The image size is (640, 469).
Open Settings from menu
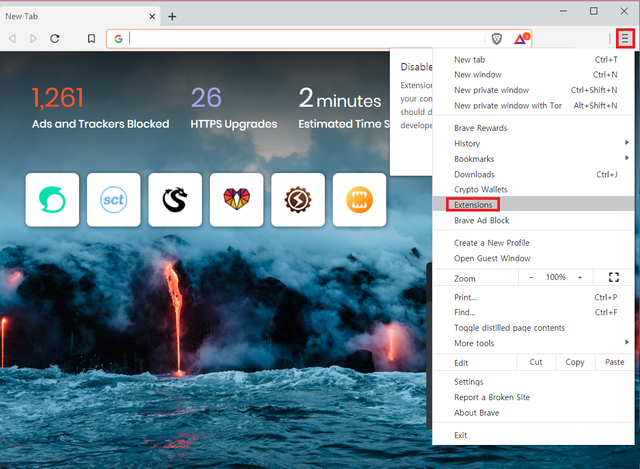tap(533, 382)
